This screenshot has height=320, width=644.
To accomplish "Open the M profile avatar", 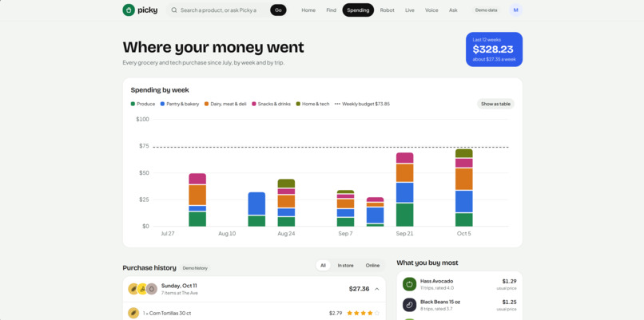I will [x=515, y=10].
